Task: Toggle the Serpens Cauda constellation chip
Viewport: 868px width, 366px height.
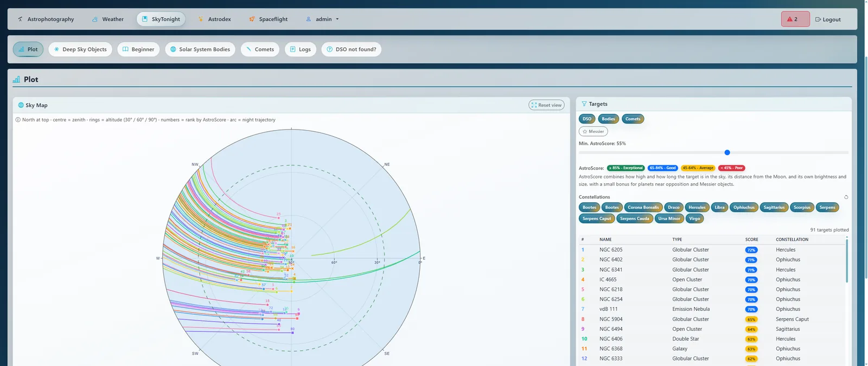Action: (x=635, y=219)
